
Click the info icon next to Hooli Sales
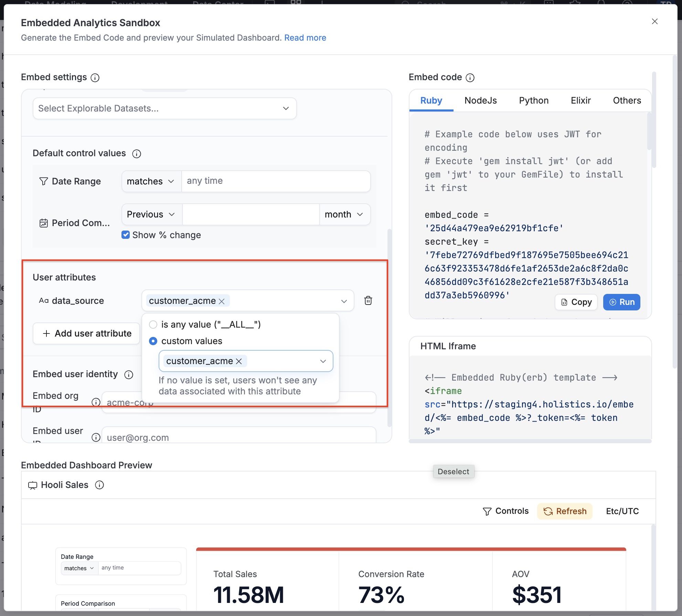(99, 485)
